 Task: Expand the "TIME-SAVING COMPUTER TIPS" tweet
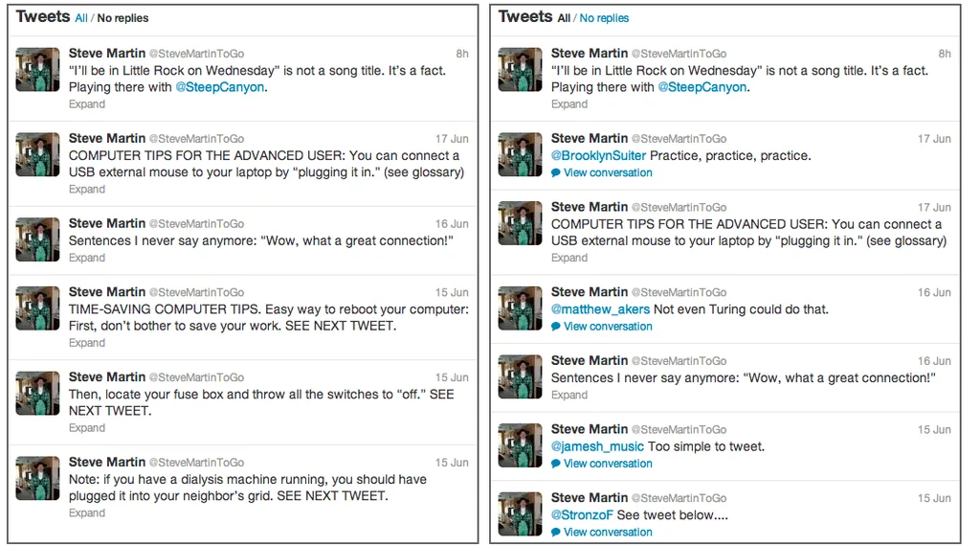tap(87, 343)
